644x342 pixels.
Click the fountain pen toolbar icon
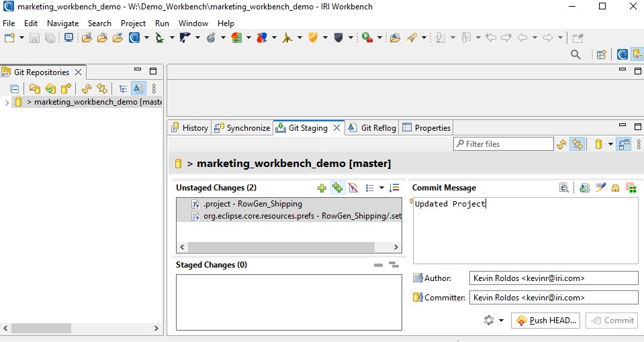pyautogui.click(x=412, y=38)
